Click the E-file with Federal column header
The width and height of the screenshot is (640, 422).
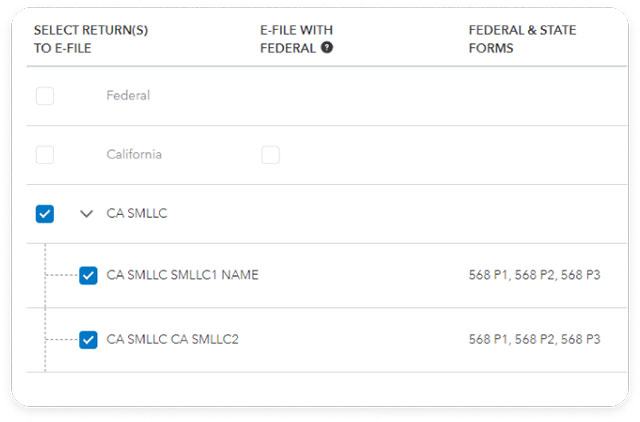tap(296, 39)
